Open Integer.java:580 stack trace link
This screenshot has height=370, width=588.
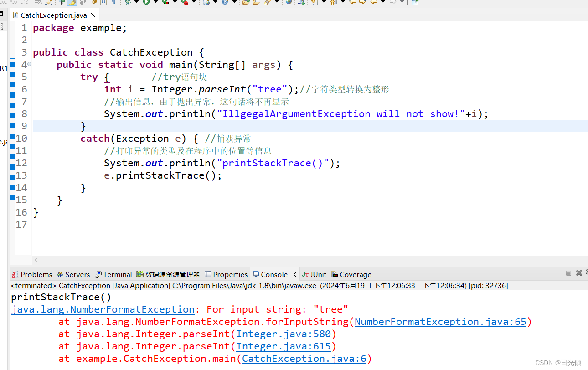(284, 334)
